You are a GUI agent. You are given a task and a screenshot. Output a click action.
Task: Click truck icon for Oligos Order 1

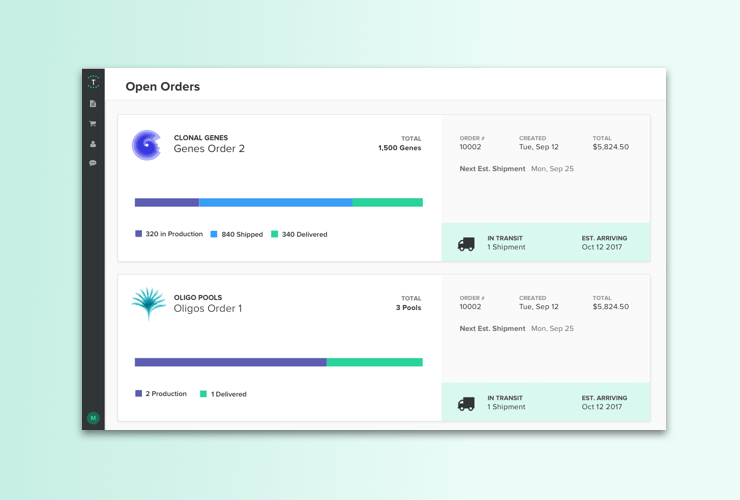[466, 404]
